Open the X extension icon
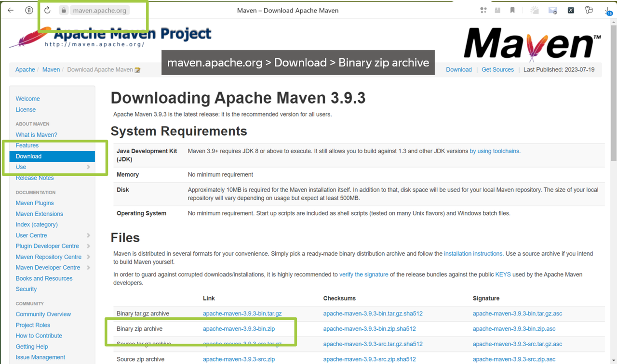 tap(571, 10)
